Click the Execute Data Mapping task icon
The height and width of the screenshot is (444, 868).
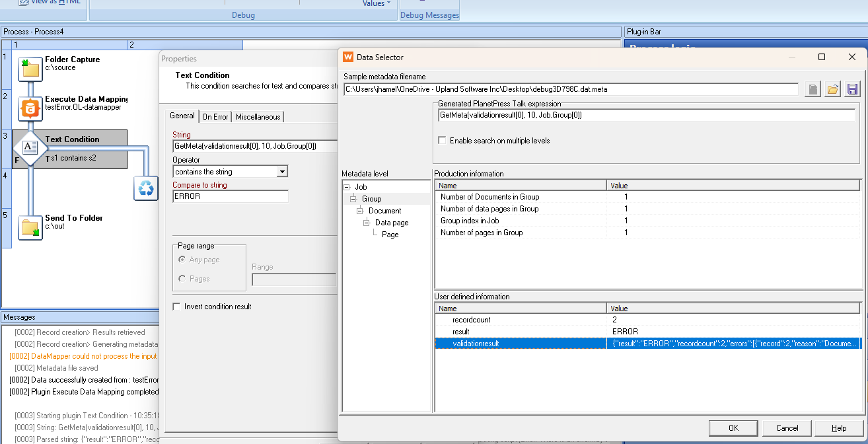tap(30, 108)
